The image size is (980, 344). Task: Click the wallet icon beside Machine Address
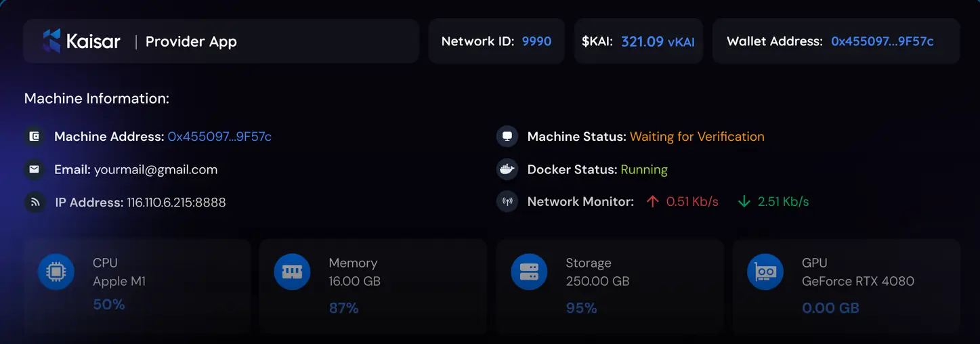click(x=34, y=137)
